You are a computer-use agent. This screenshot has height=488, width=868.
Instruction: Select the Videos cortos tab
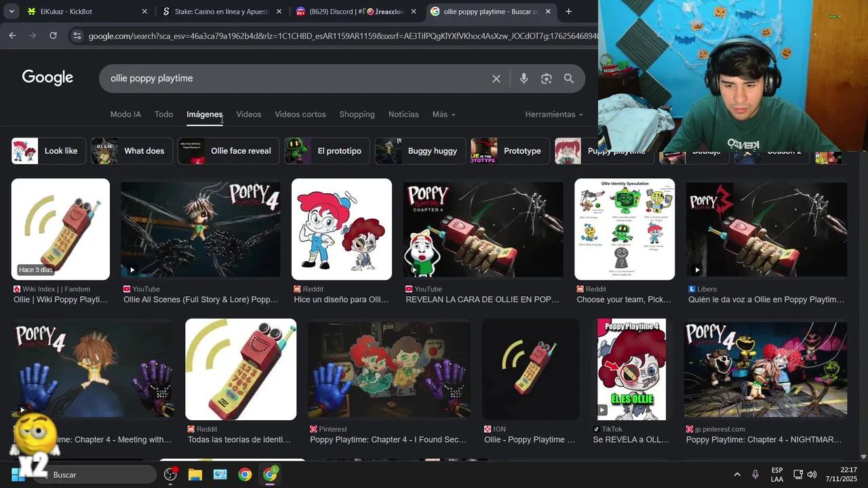pyautogui.click(x=300, y=115)
